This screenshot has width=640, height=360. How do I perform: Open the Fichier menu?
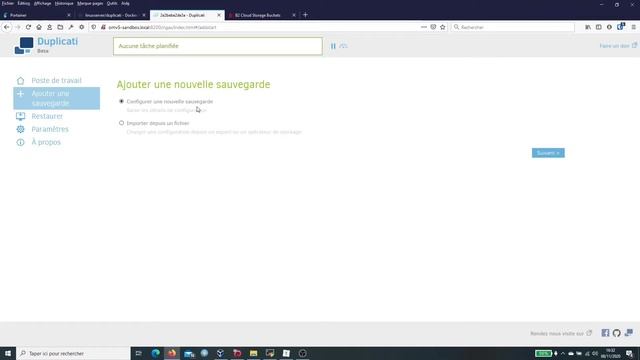tap(8, 3)
